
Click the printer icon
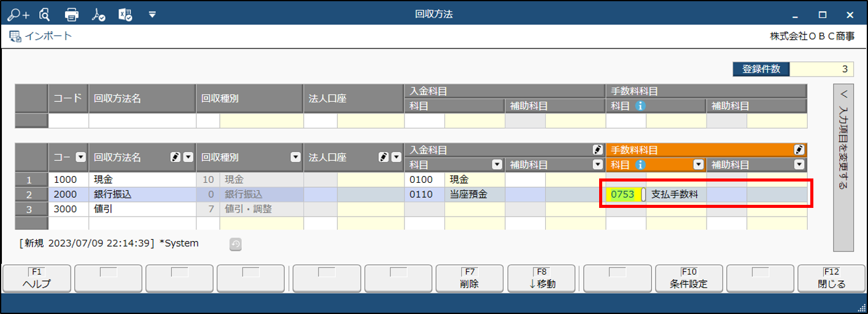(72, 14)
